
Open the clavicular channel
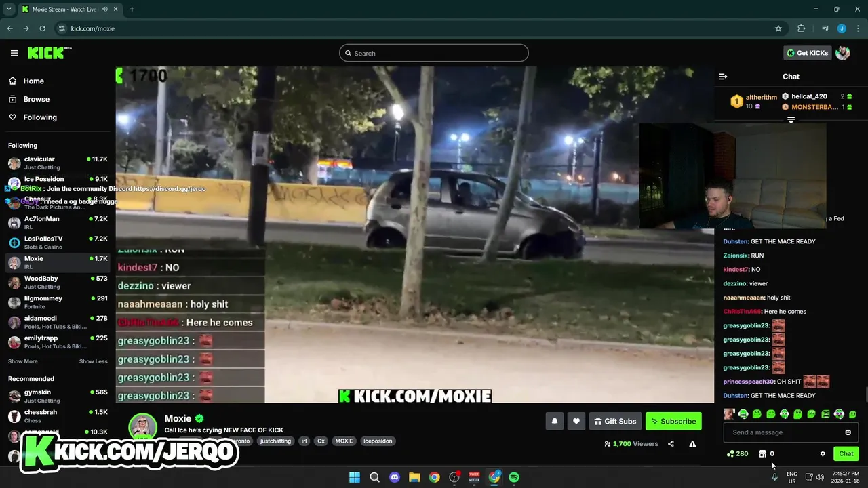click(x=58, y=163)
